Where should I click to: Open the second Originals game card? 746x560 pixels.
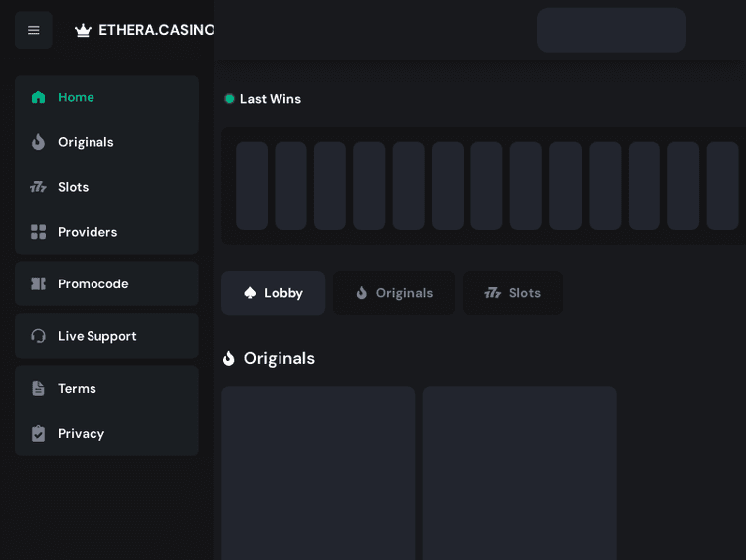(x=519, y=472)
